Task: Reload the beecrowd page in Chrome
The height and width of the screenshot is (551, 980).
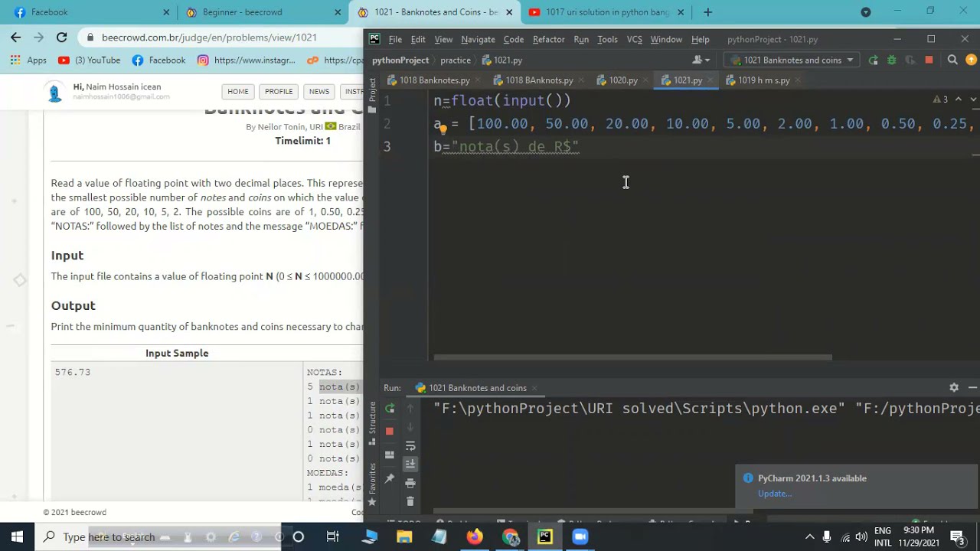Action: click(62, 37)
